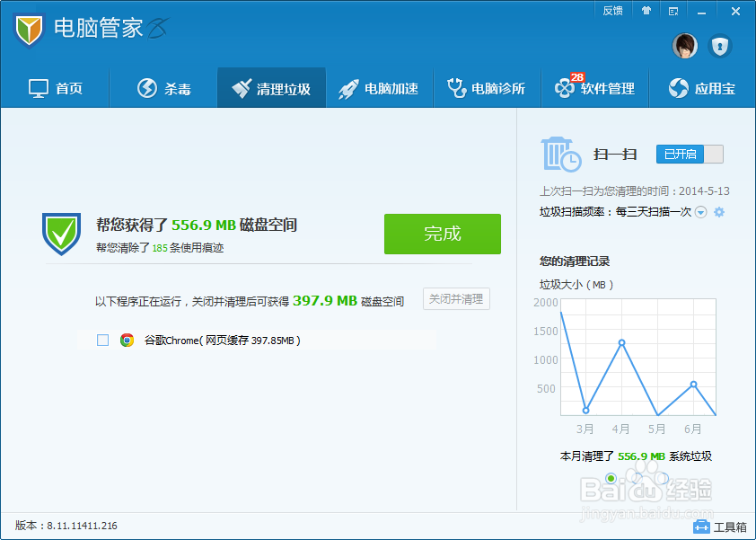Open the 首页 home tab
756x540 pixels.
[56, 88]
